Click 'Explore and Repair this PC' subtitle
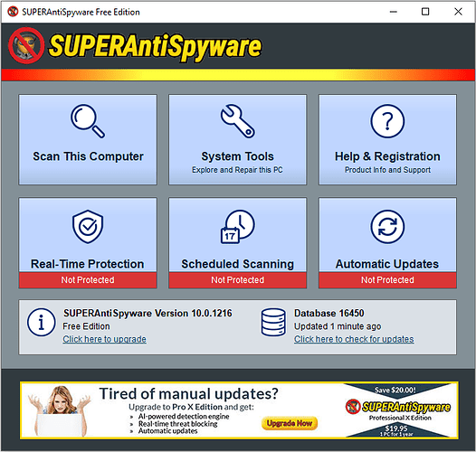 pos(237,170)
